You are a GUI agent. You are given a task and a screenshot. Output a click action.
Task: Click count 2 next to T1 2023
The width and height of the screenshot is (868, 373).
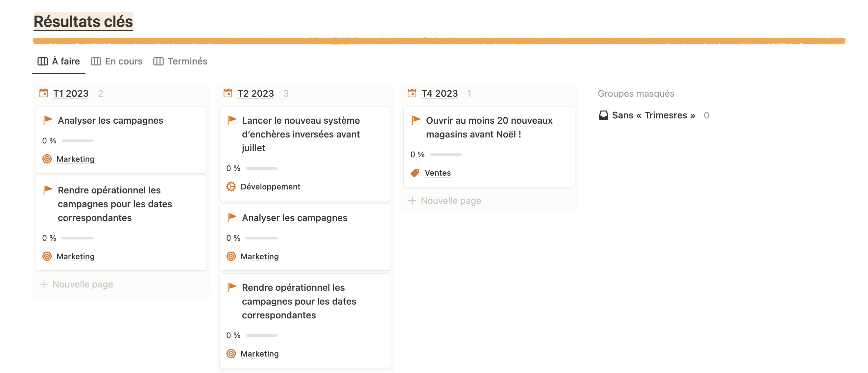pos(100,93)
